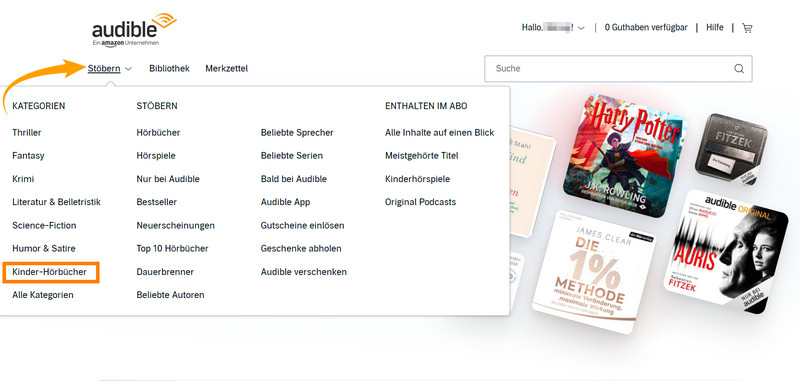Open Alle Inhalte auf einen Blick
The width and height of the screenshot is (800, 381).
pos(440,133)
